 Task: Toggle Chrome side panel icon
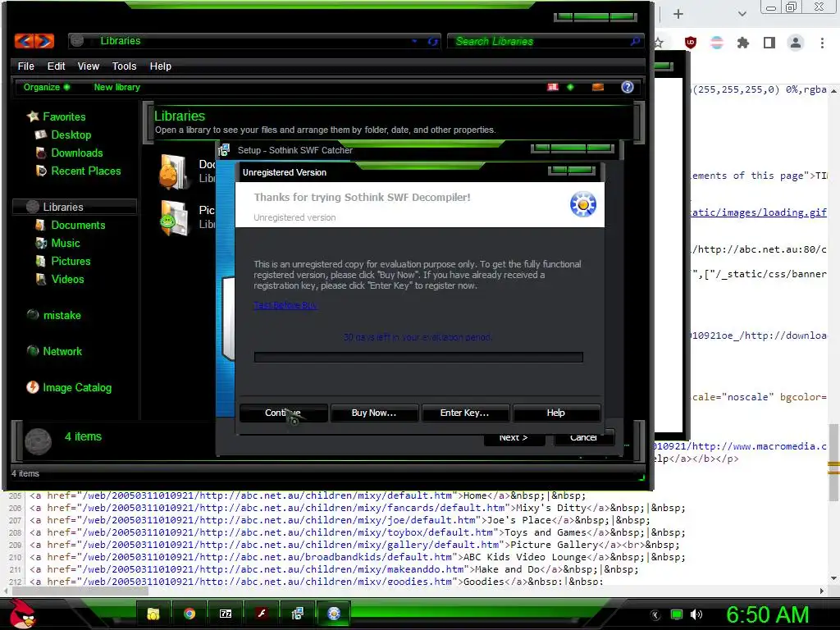click(769, 43)
